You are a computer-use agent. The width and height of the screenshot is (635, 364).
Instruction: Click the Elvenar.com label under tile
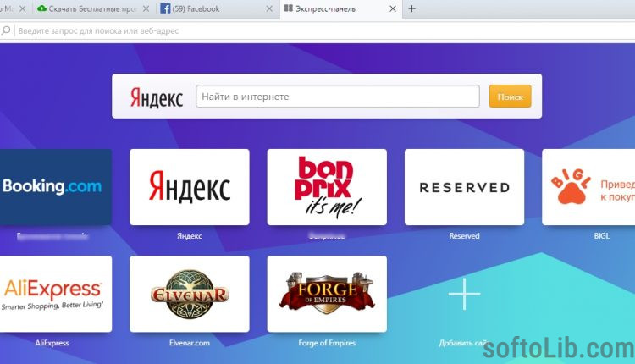point(190,343)
